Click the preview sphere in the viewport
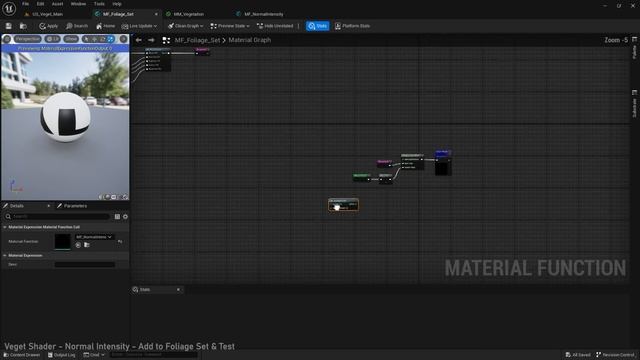The image size is (640, 360). click(x=65, y=117)
